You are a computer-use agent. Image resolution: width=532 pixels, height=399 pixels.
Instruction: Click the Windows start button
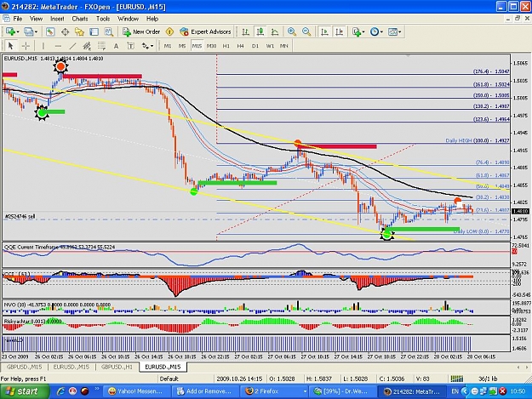(x=24, y=391)
